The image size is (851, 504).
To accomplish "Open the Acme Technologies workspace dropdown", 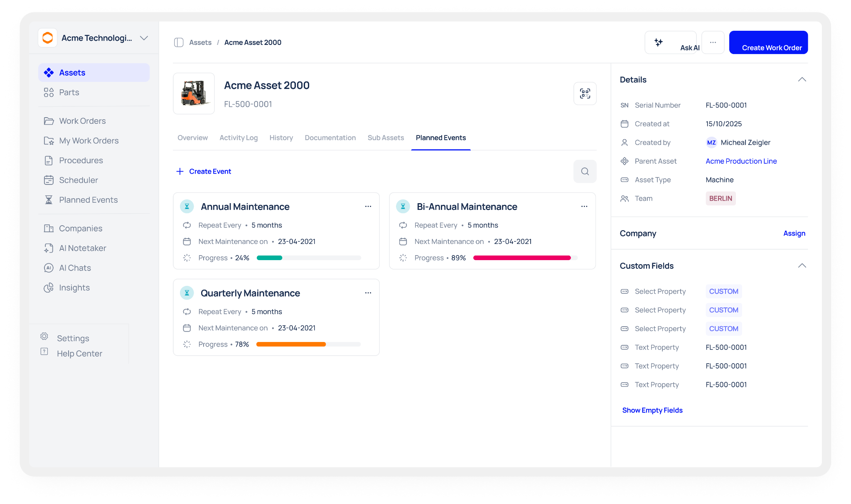I will click(x=144, y=38).
